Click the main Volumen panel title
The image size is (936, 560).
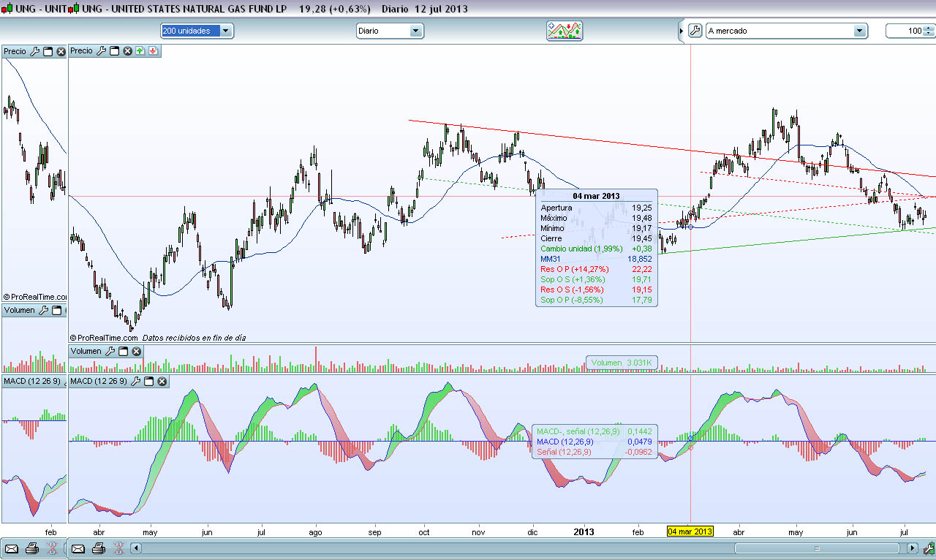[86, 352]
